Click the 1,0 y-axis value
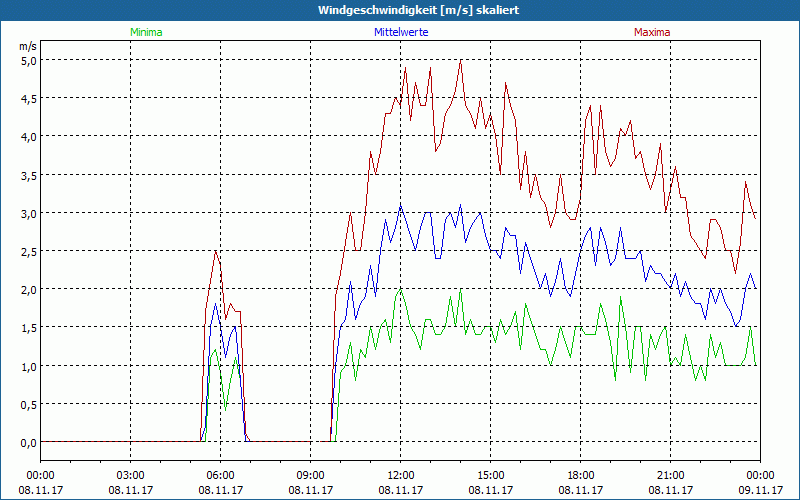The height and width of the screenshot is (500, 800). [29, 366]
